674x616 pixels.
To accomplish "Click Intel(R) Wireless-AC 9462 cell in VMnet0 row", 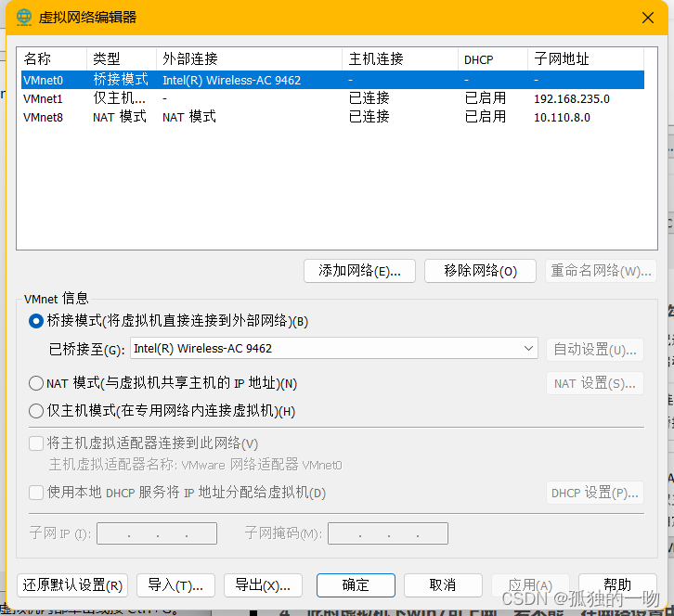I will (x=232, y=81).
